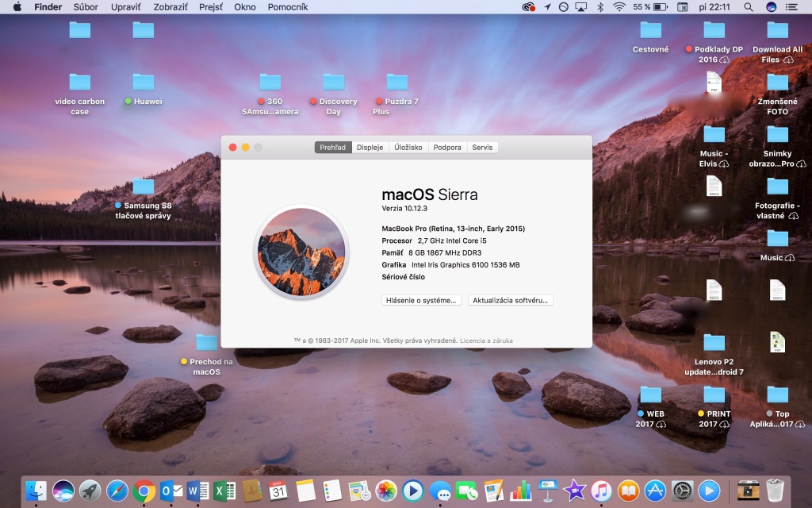Click the Spotlight search magnifier icon
812x508 pixels.
click(x=749, y=7)
